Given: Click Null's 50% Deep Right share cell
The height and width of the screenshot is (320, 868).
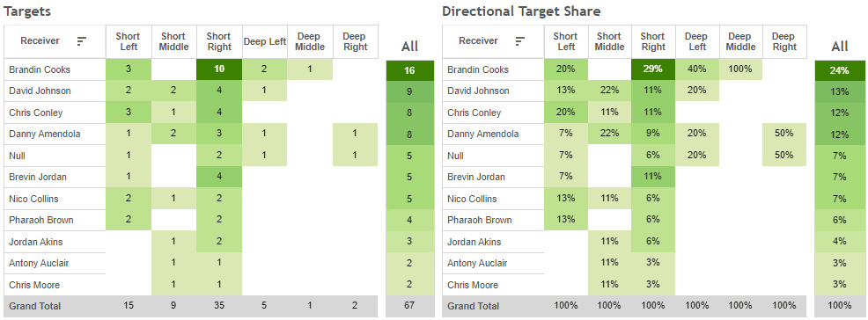Looking at the screenshot, I should 784,156.
